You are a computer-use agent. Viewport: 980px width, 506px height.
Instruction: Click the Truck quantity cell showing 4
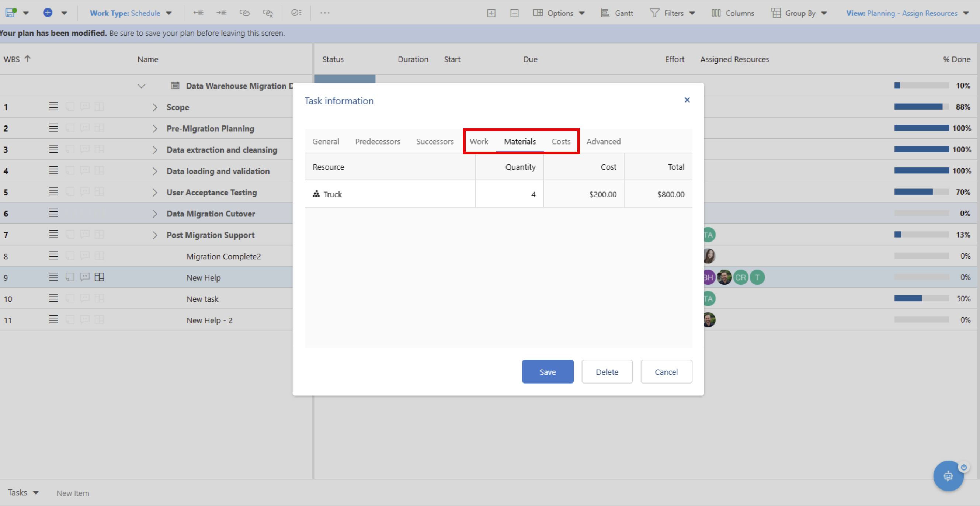coord(510,194)
